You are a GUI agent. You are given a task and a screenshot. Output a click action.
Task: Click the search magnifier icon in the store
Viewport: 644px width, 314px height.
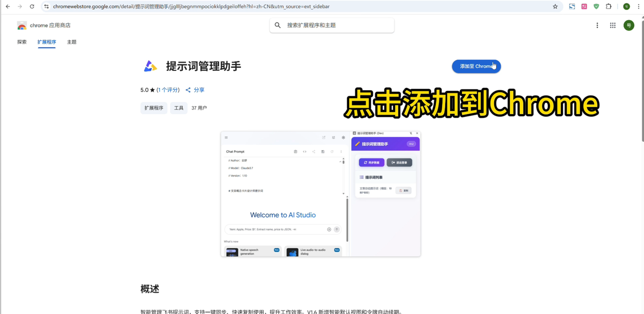(278, 25)
